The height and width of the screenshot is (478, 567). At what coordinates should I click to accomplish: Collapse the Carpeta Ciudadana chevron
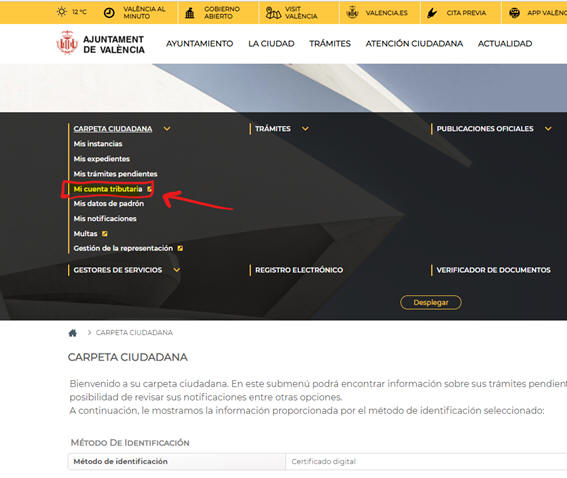click(x=167, y=129)
